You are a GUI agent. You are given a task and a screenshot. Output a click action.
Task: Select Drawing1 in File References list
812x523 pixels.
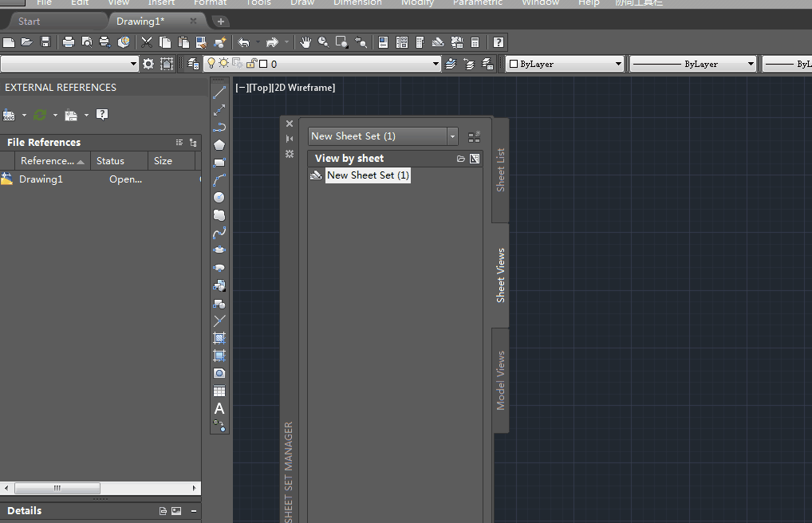(x=40, y=179)
